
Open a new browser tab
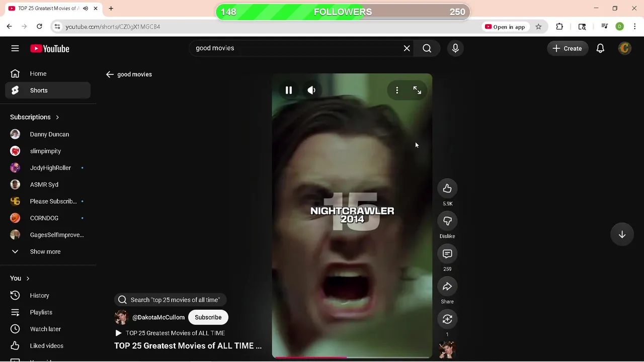click(x=111, y=9)
